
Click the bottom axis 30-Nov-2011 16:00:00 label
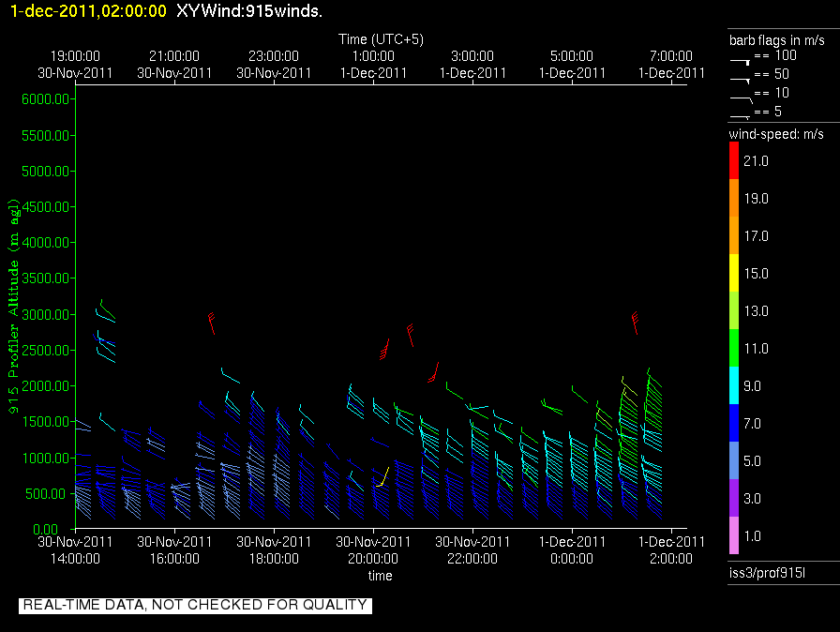click(174, 550)
